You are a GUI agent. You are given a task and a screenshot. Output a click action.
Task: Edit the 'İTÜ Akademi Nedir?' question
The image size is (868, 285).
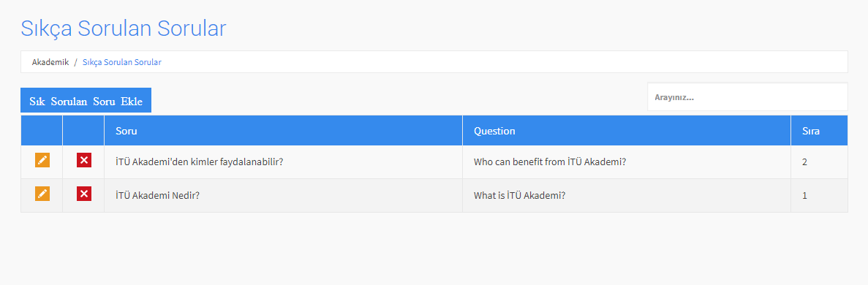point(42,194)
